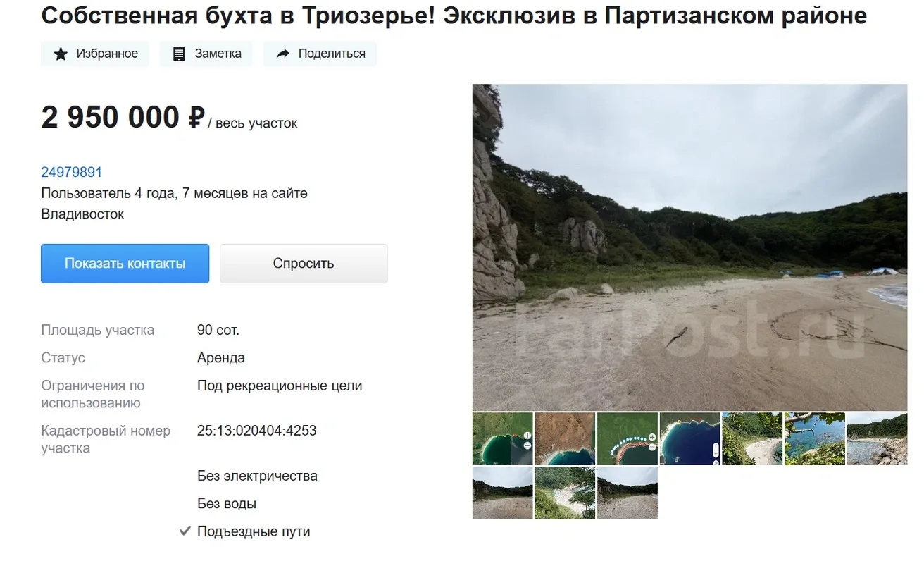Click the 'Подъездные пути' entry
The image size is (924, 566).
pos(254,532)
